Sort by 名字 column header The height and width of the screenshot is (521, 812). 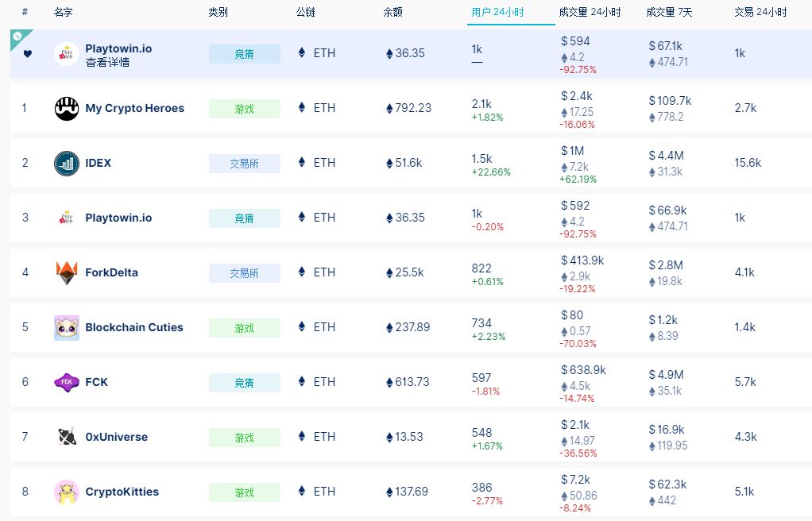point(64,12)
